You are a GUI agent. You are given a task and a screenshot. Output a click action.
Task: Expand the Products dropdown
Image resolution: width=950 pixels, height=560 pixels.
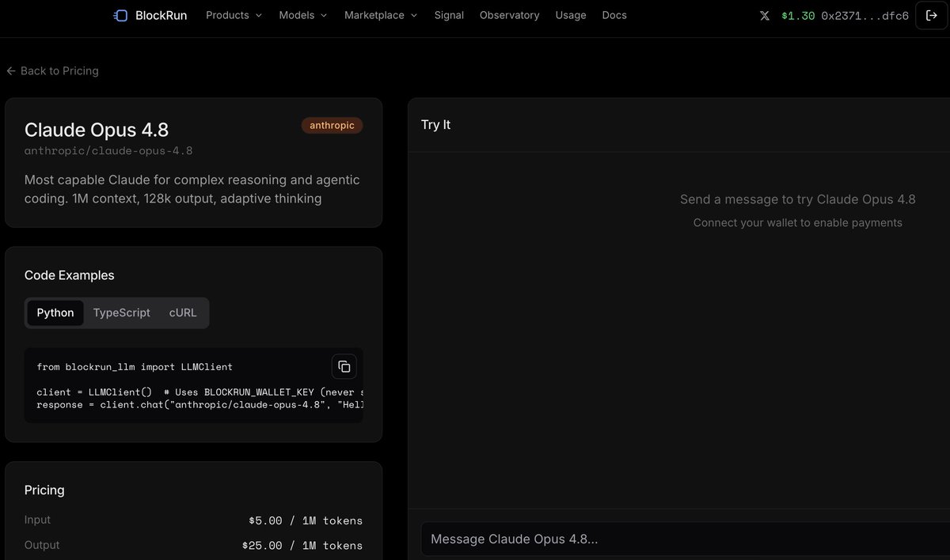(x=234, y=15)
